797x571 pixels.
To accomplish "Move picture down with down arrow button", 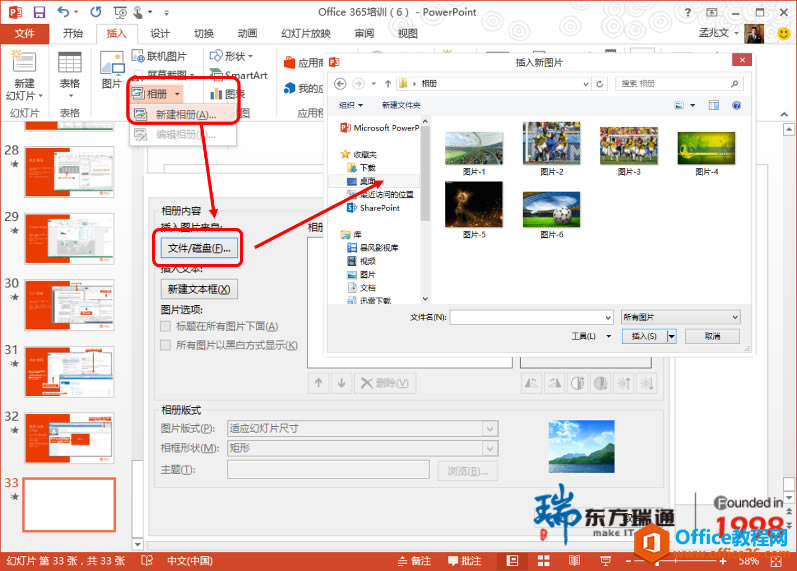I will coord(342,383).
